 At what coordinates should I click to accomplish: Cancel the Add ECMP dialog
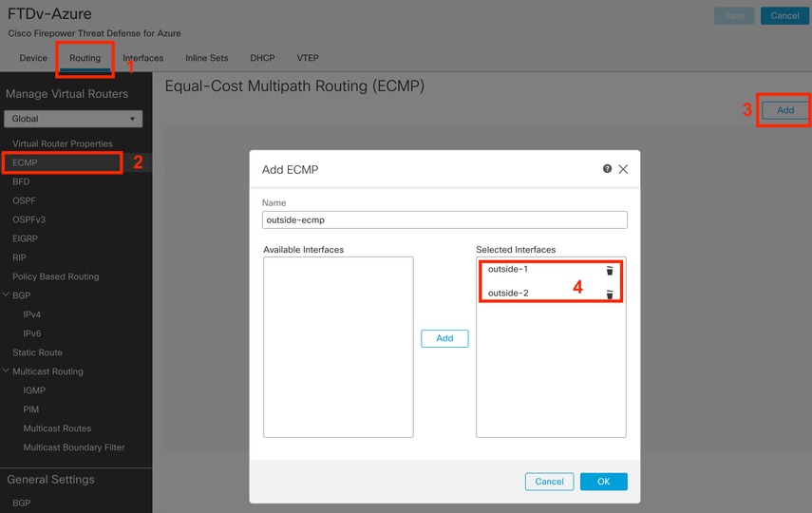pyautogui.click(x=549, y=482)
